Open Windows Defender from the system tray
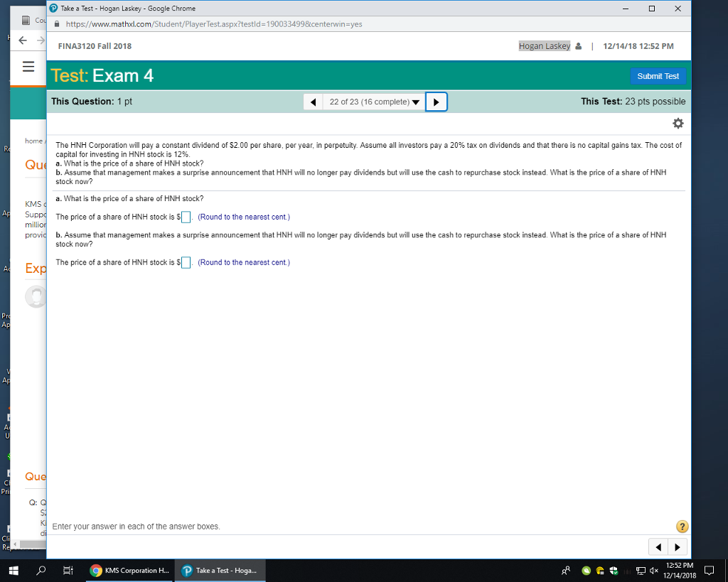The width and height of the screenshot is (728, 582). click(614, 571)
